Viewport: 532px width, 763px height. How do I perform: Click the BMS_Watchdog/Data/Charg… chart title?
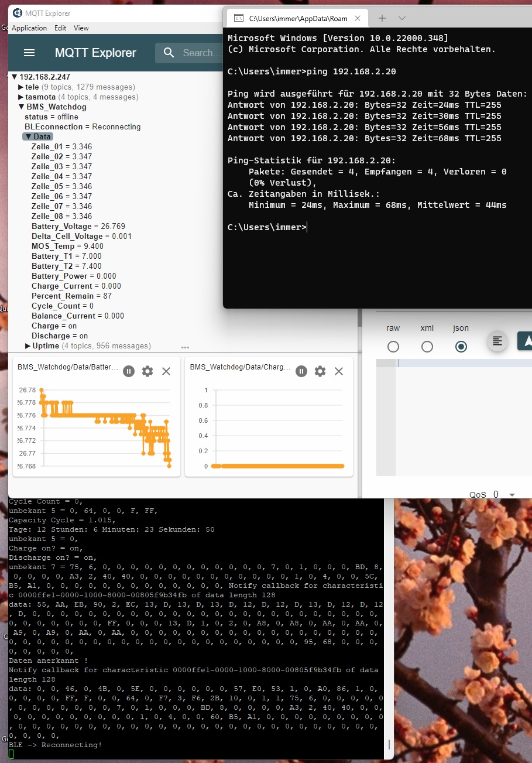(x=241, y=368)
